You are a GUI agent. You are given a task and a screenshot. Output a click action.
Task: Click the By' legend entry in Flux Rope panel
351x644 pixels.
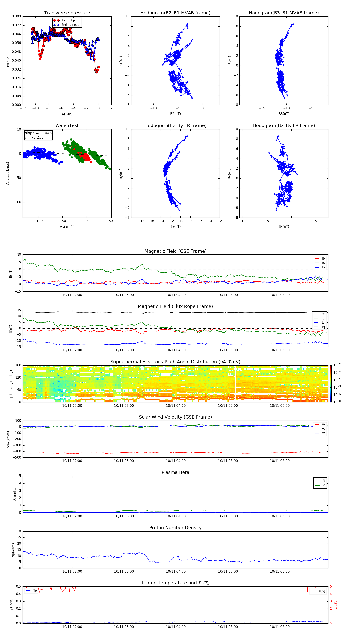(320, 318)
